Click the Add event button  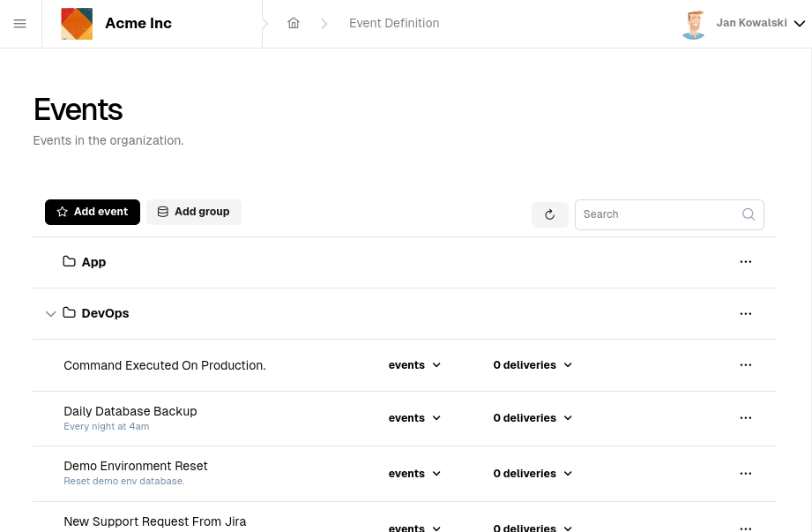92,212
